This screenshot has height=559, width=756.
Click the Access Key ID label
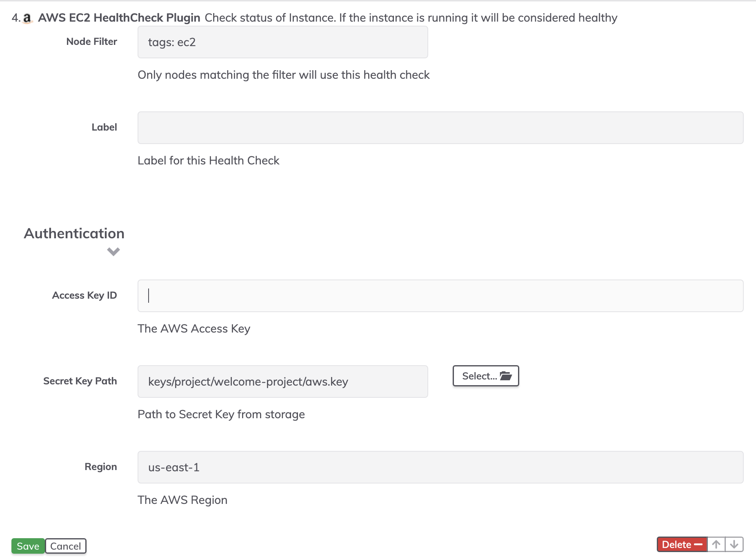(x=84, y=295)
